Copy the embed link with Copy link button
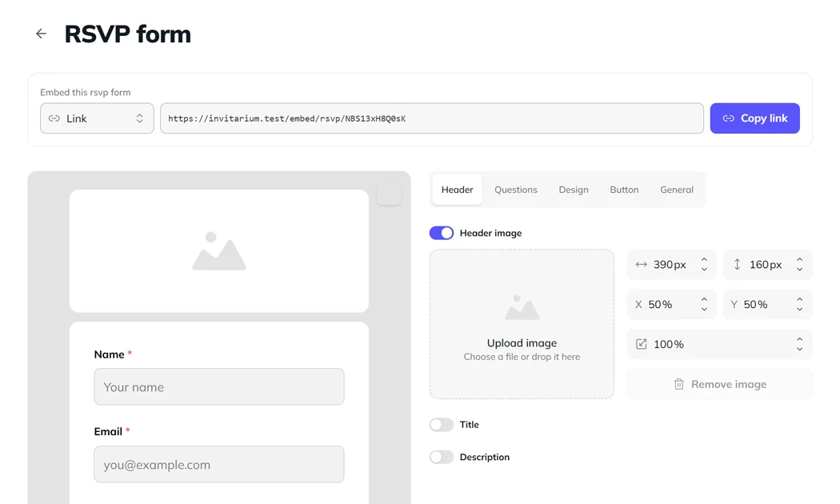This screenshot has width=840, height=504. pos(755,118)
